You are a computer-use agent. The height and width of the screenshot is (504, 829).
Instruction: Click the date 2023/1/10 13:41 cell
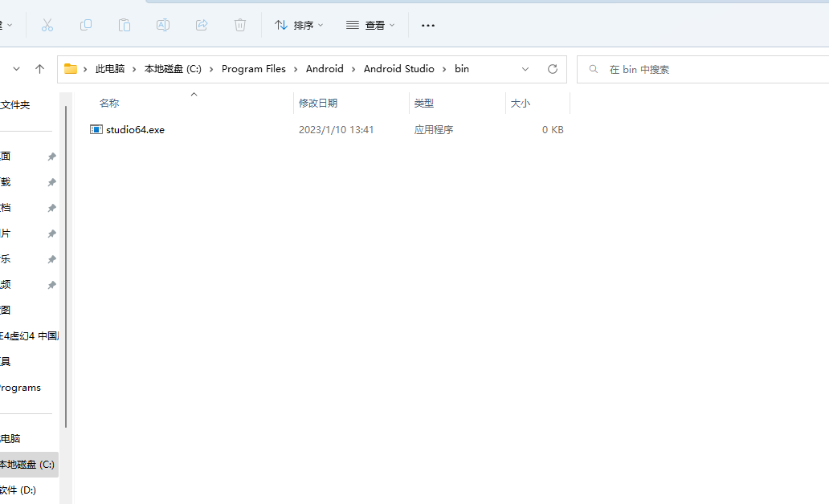[x=337, y=129]
